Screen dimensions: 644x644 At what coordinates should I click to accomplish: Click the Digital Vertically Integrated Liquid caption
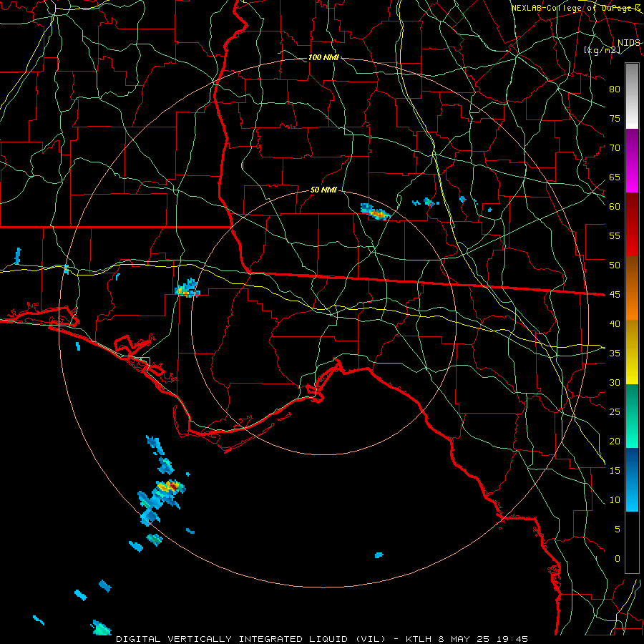pyautogui.click(x=321, y=639)
